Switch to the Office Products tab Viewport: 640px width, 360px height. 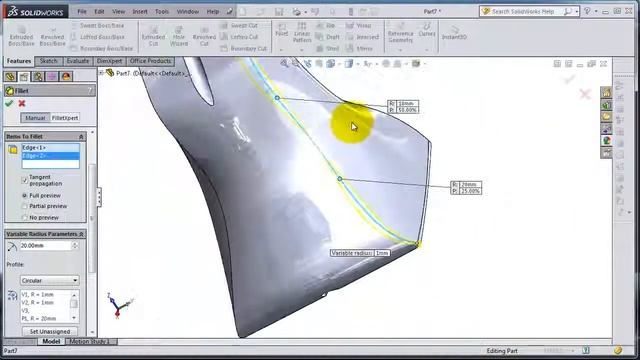click(151, 61)
